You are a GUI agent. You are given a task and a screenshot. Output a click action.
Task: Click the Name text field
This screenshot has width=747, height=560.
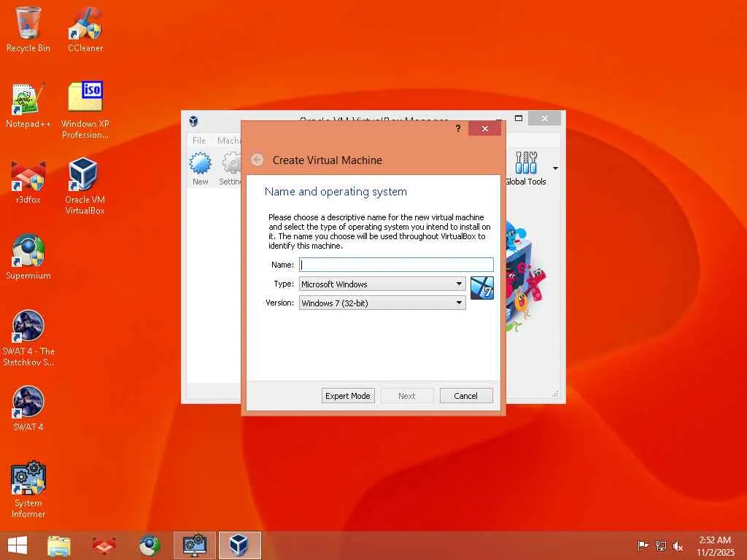[x=396, y=265]
